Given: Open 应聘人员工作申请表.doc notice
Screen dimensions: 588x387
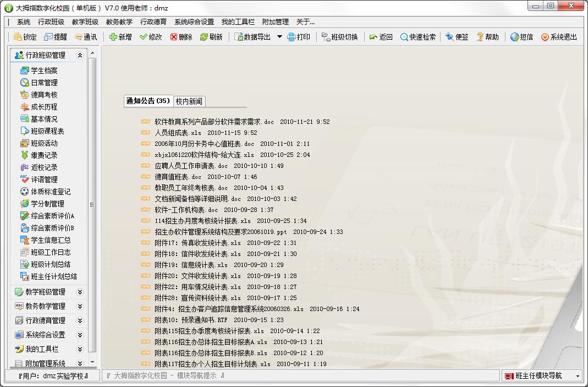Looking at the screenshot, I should coord(191,166).
